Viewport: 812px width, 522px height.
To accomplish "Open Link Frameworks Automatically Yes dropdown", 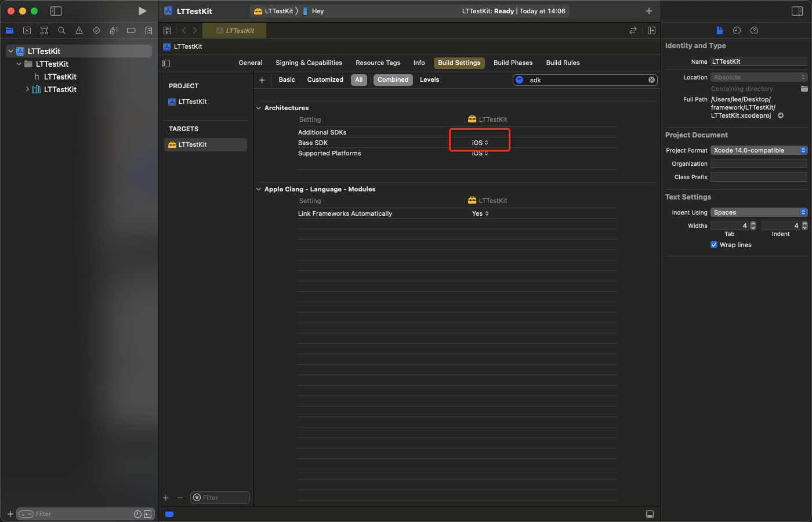I will [x=480, y=213].
